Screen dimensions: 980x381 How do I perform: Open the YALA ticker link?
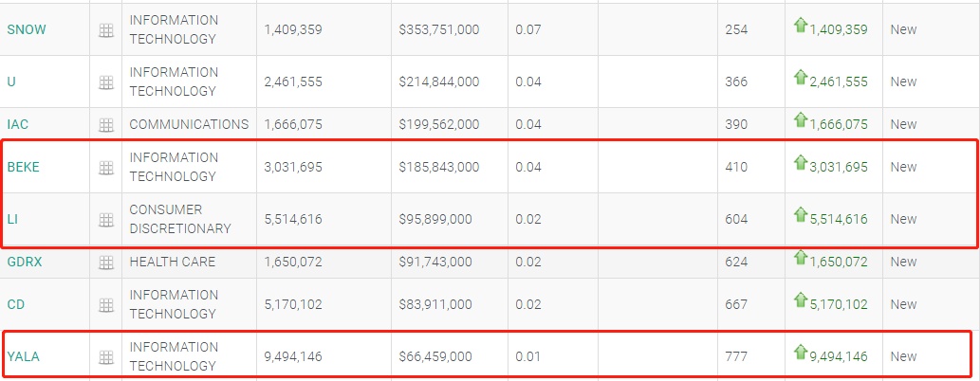(24, 356)
